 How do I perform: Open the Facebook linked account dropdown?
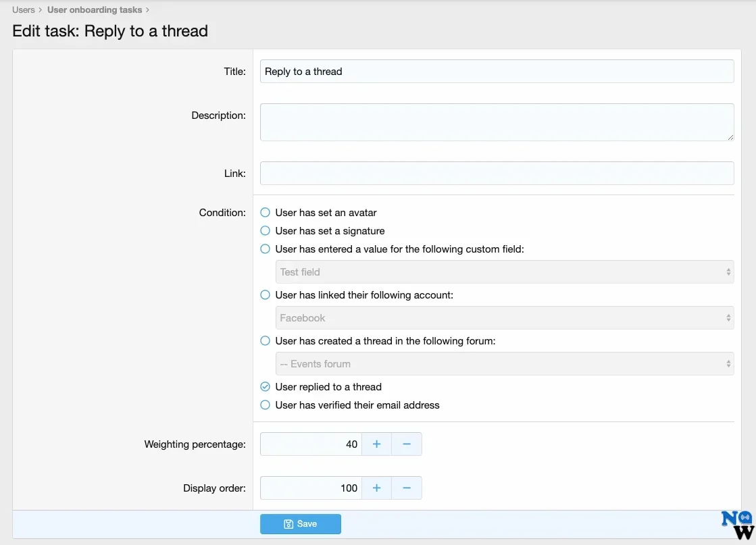click(x=504, y=318)
